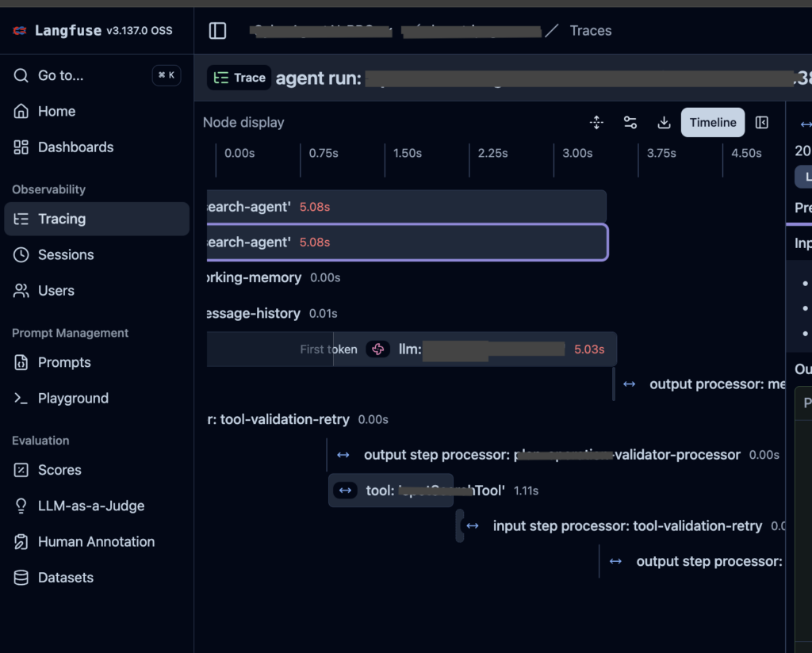Toggle the sidebar panel icon
Image resolution: width=812 pixels, height=653 pixels.
(x=217, y=31)
